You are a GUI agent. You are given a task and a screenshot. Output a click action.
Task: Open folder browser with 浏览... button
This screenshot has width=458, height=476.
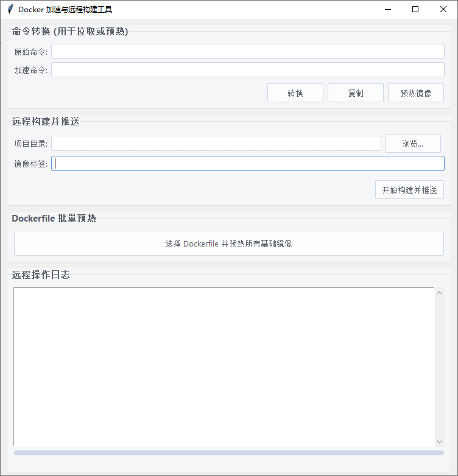tap(413, 143)
